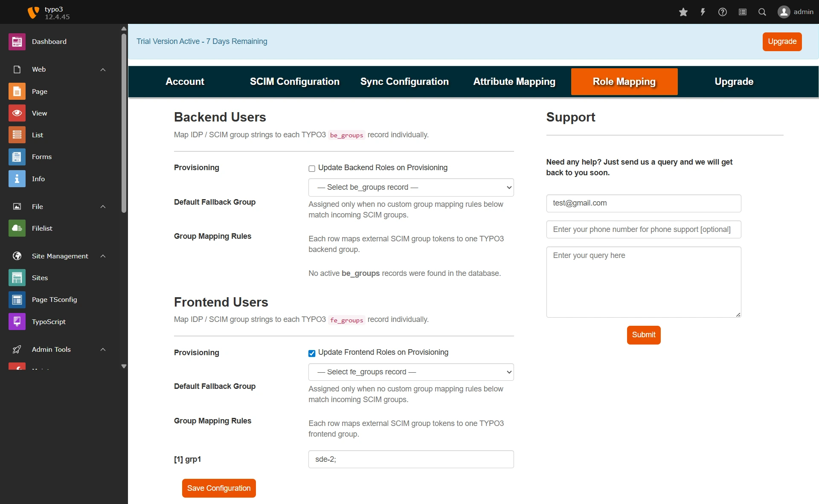This screenshot has height=504, width=819.
Task: Uncheck Update Frontend Roles on Provisioning
Action: click(312, 353)
